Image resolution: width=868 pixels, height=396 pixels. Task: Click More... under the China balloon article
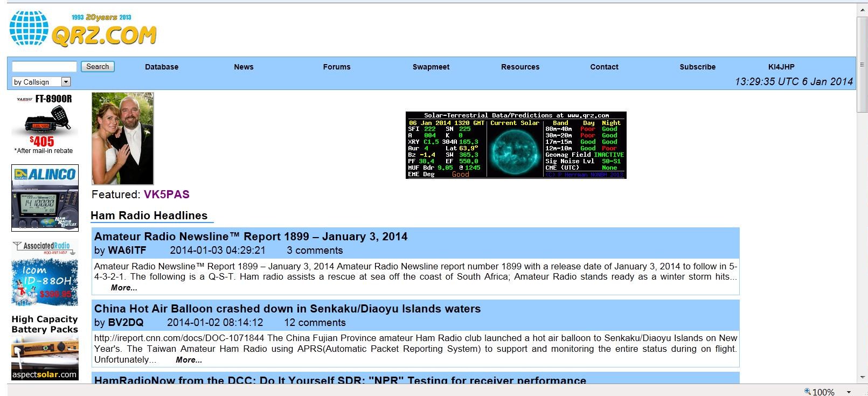[x=189, y=360]
